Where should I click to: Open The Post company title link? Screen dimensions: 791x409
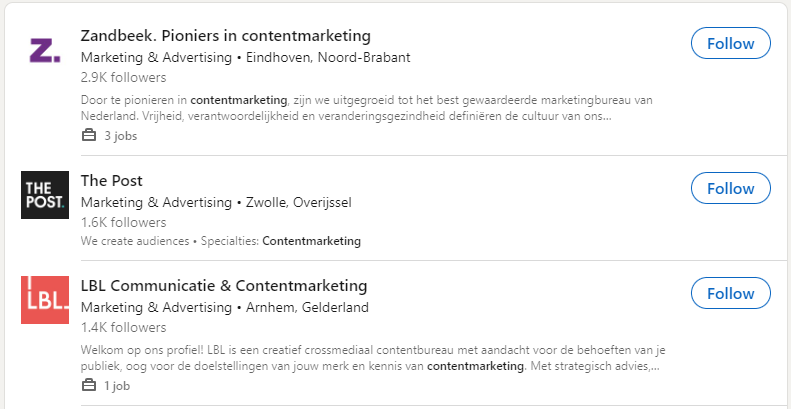pos(111,181)
